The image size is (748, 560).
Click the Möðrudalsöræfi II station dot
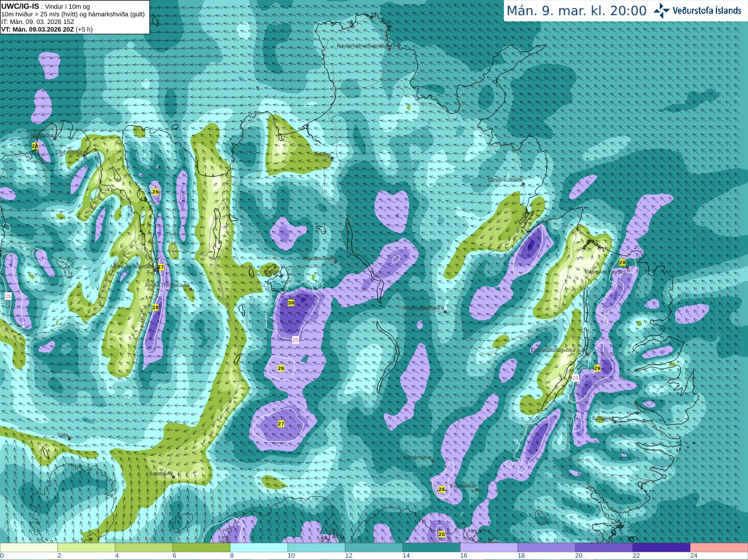[x=445, y=312]
